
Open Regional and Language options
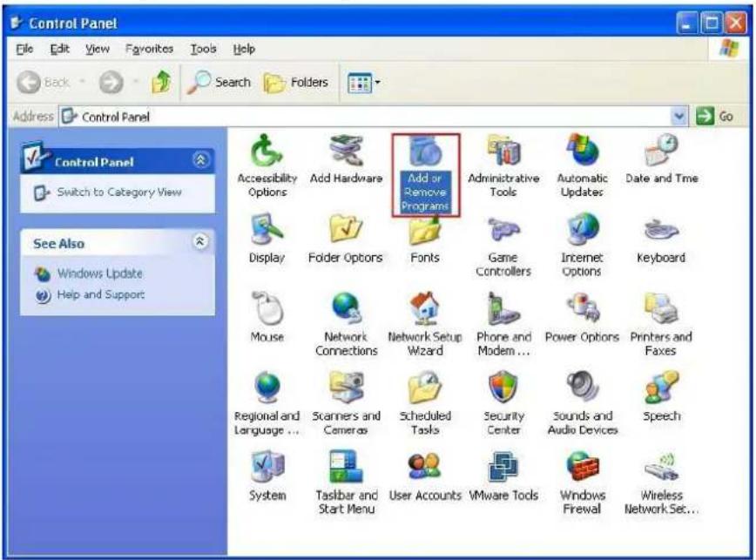coord(267,403)
